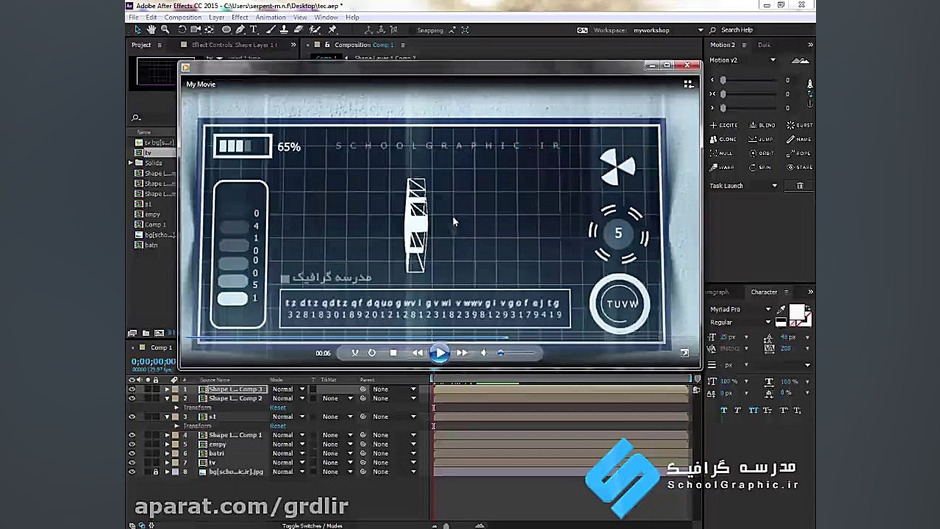Select the Brush tool
This screenshot has width=940, height=529.
point(271,29)
